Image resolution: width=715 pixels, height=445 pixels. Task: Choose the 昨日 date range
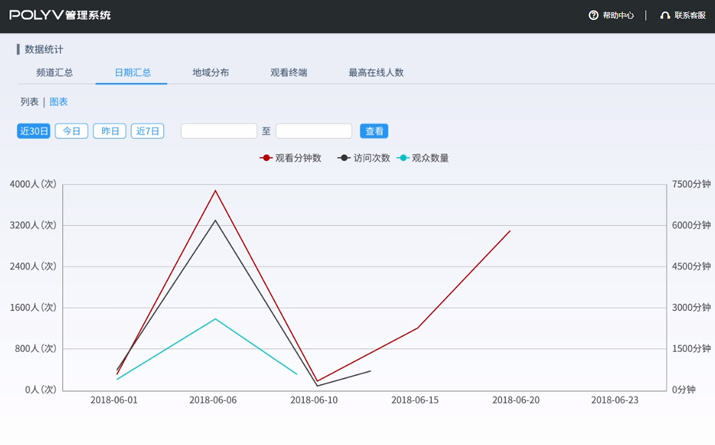tap(110, 131)
